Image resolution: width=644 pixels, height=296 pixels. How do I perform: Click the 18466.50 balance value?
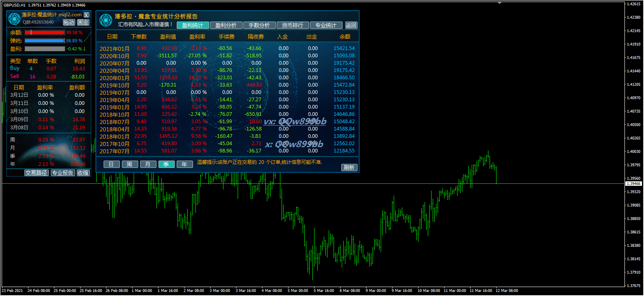(x=344, y=78)
